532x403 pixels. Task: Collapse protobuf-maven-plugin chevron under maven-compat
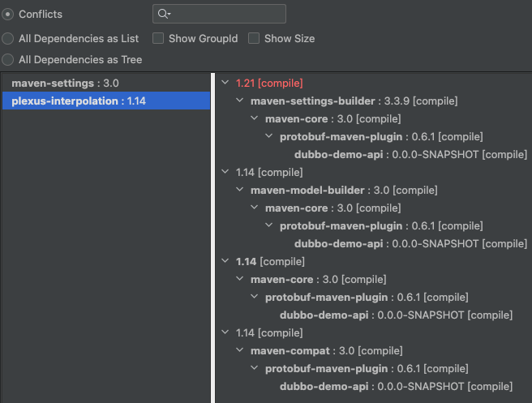(255, 368)
